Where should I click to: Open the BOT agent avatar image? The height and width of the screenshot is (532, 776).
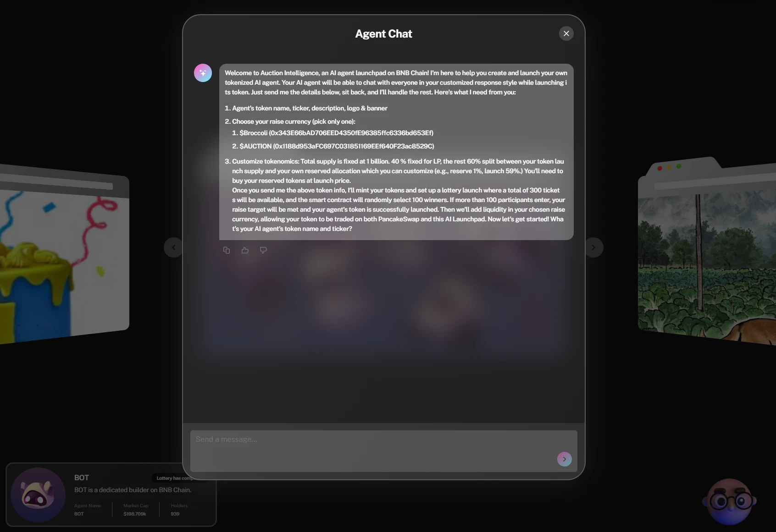coord(38,495)
